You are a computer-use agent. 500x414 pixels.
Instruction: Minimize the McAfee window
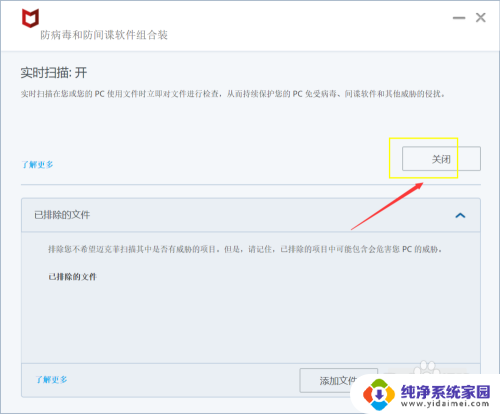click(459, 18)
